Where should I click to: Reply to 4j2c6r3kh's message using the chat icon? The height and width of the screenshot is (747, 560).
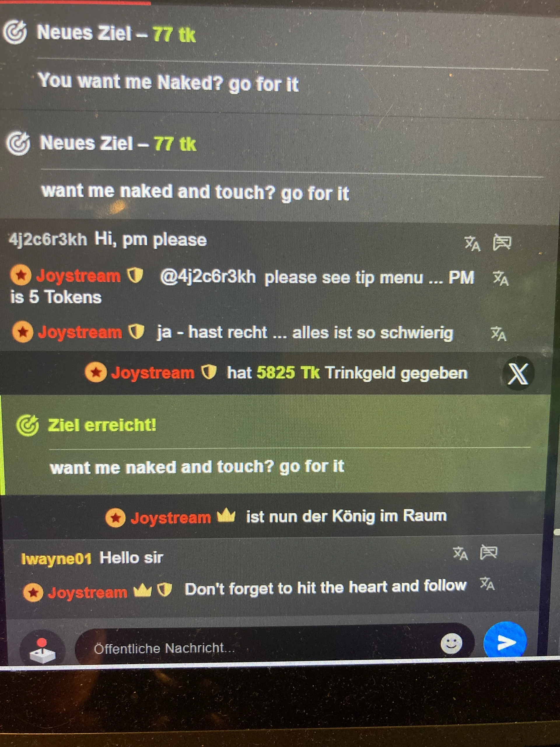[502, 242]
